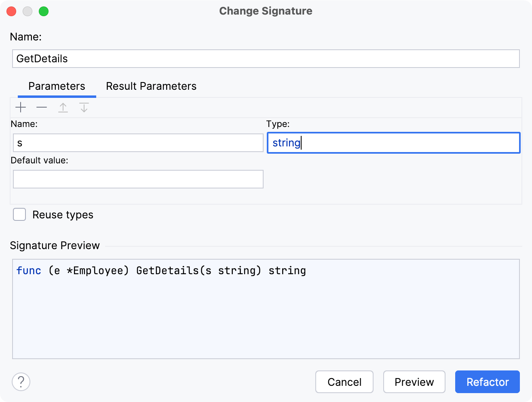Open the Result Parameters tab
The width and height of the screenshot is (532, 402).
coord(151,86)
